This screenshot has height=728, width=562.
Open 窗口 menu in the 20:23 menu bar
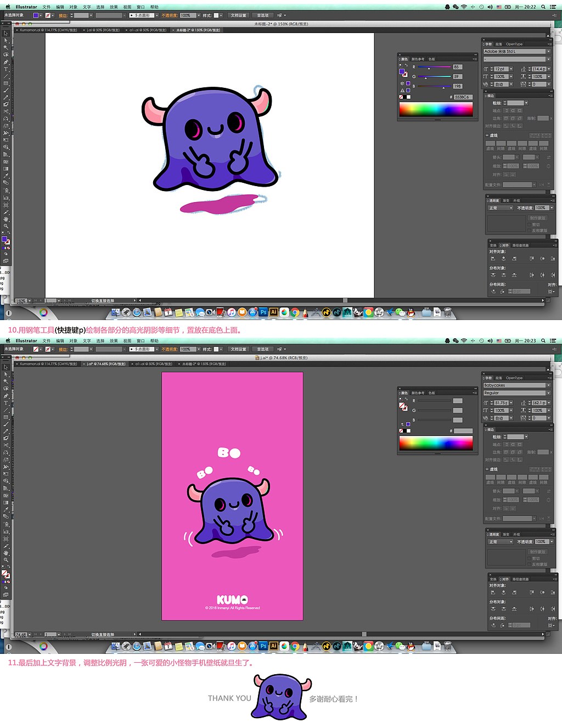pyautogui.click(x=140, y=341)
